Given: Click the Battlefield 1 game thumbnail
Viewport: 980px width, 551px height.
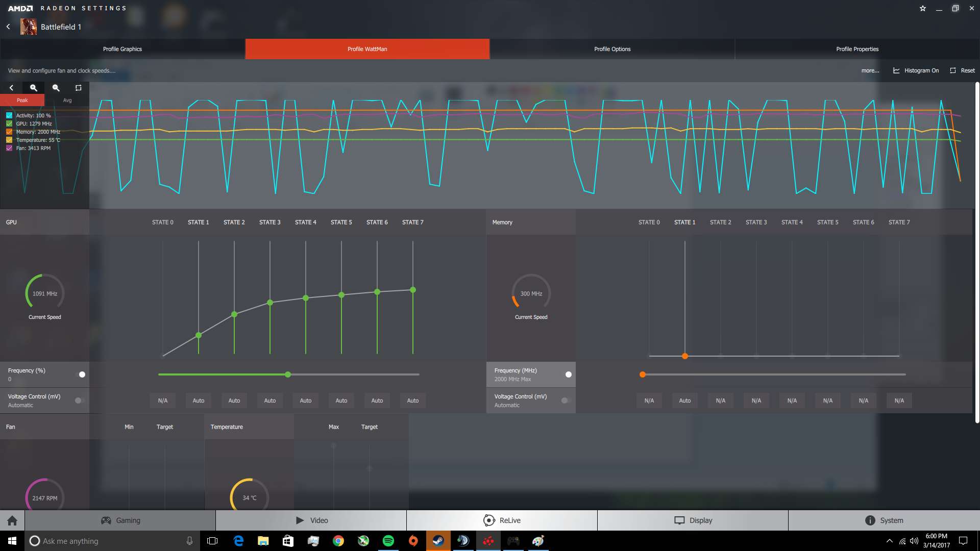Looking at the screenshot, I should pyautogui.click(x=29, y=27).
